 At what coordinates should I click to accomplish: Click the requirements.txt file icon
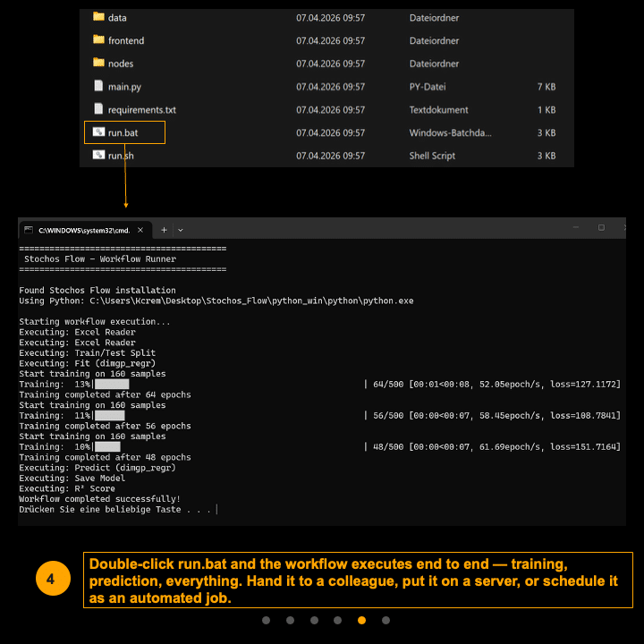pos(98,108)
